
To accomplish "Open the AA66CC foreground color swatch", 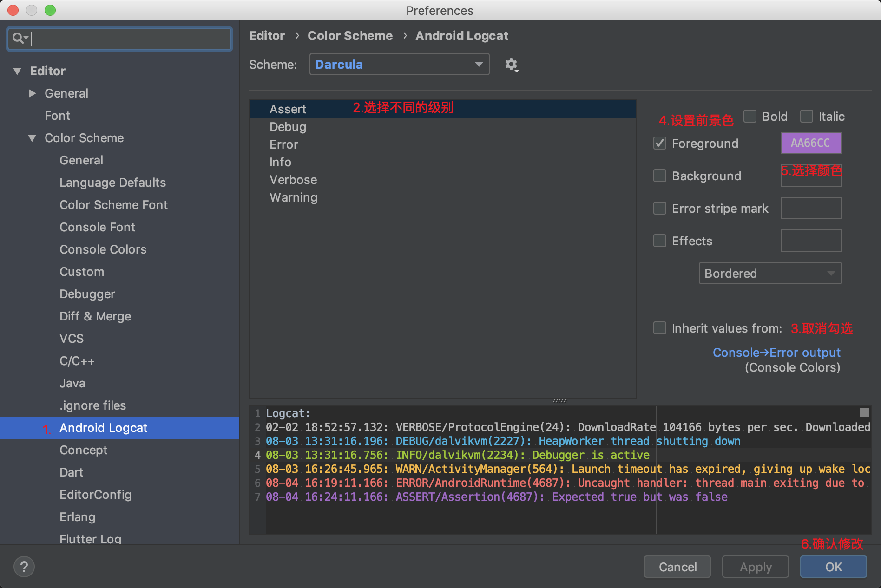I will 811,143.
